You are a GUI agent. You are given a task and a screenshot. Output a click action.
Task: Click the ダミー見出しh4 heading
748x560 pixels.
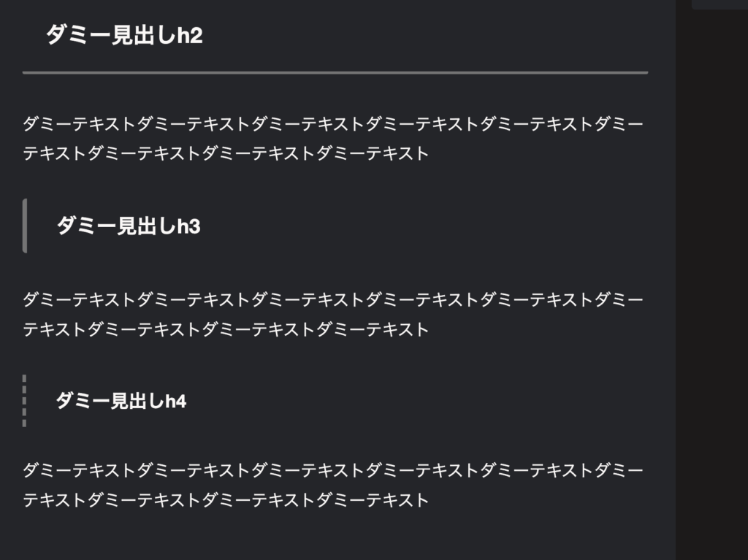point(121,401)
